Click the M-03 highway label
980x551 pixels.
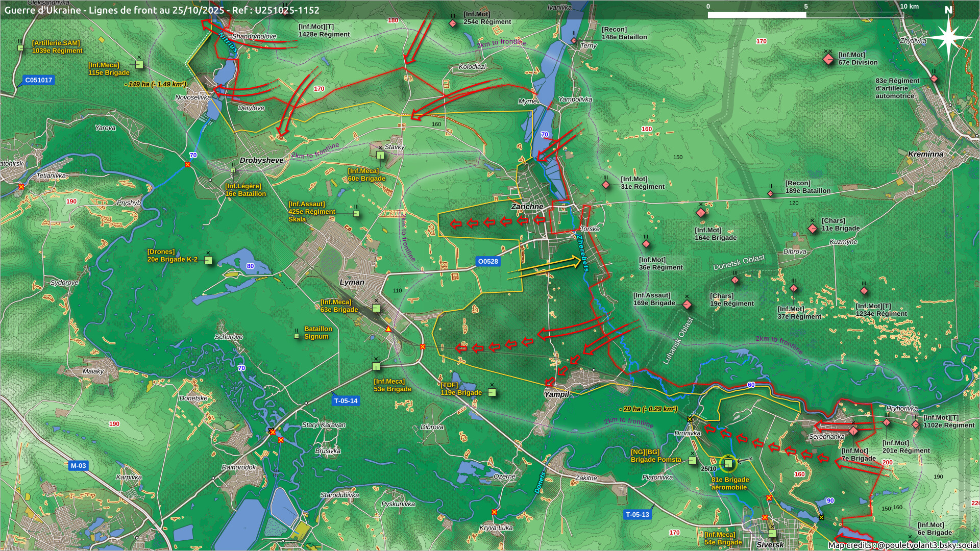[x=78, y=465]
